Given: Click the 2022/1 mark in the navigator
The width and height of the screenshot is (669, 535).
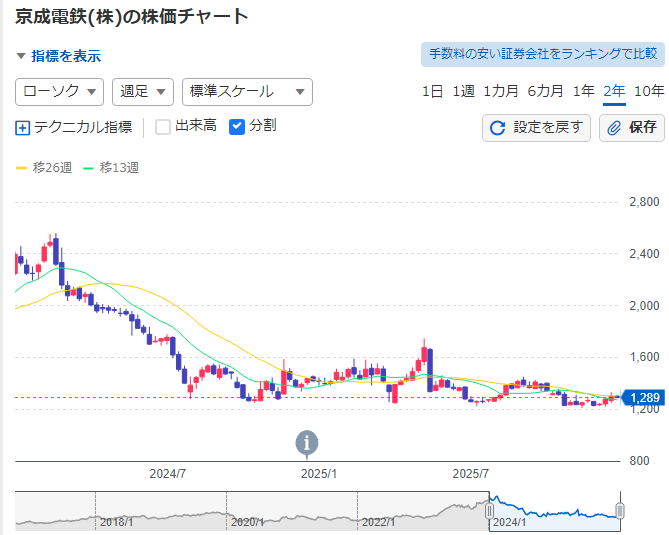Looking at the screenshot, I should 378,522.
